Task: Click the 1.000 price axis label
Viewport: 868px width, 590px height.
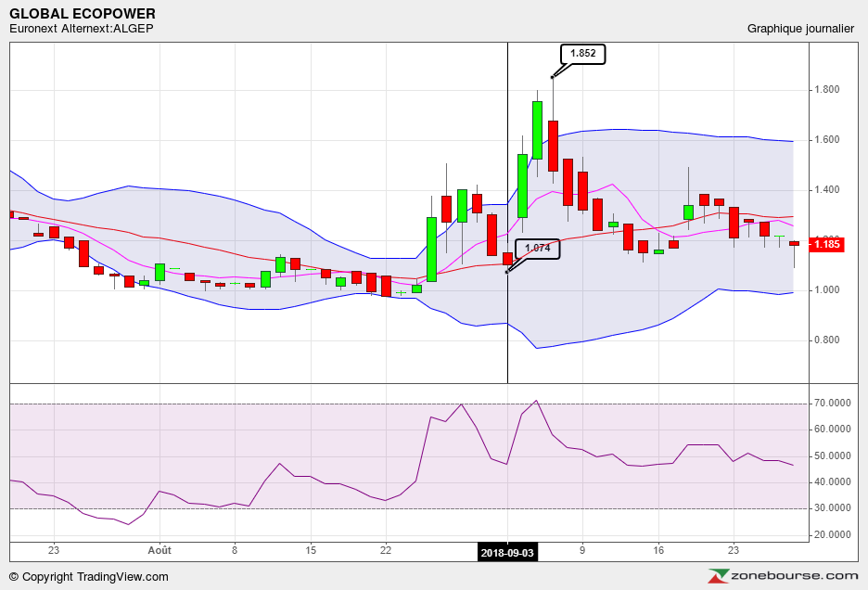Action: pos(826,290)
